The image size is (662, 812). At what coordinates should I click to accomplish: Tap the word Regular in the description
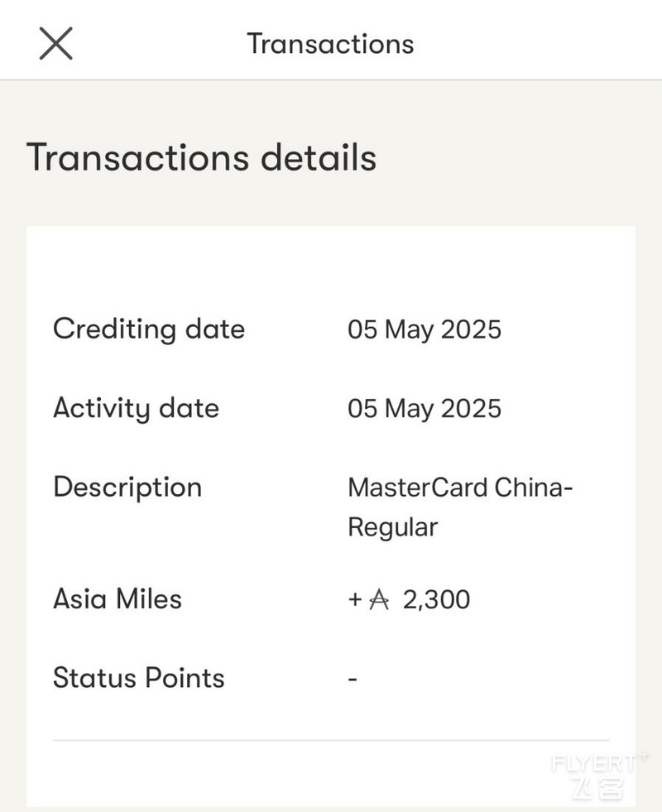[x=393, y=528]
